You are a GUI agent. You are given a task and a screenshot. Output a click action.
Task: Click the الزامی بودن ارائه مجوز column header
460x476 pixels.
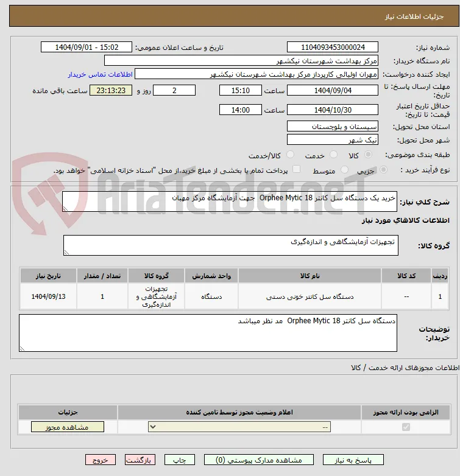[x=406, y=412]
